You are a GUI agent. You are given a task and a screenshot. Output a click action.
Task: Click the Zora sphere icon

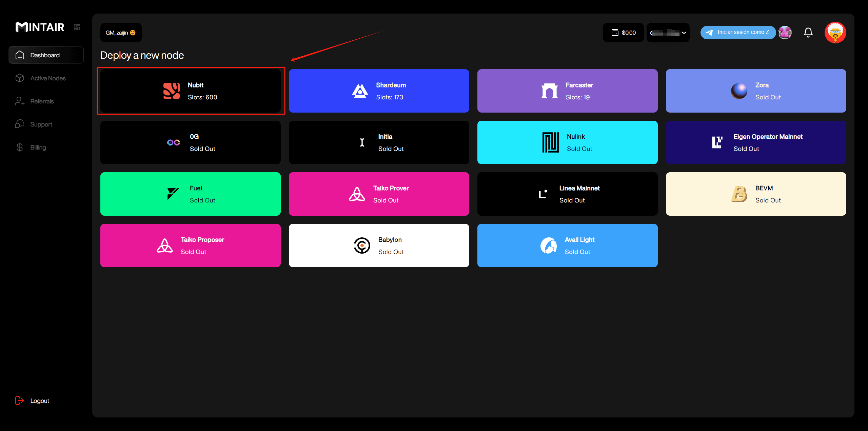pos(739,91)
